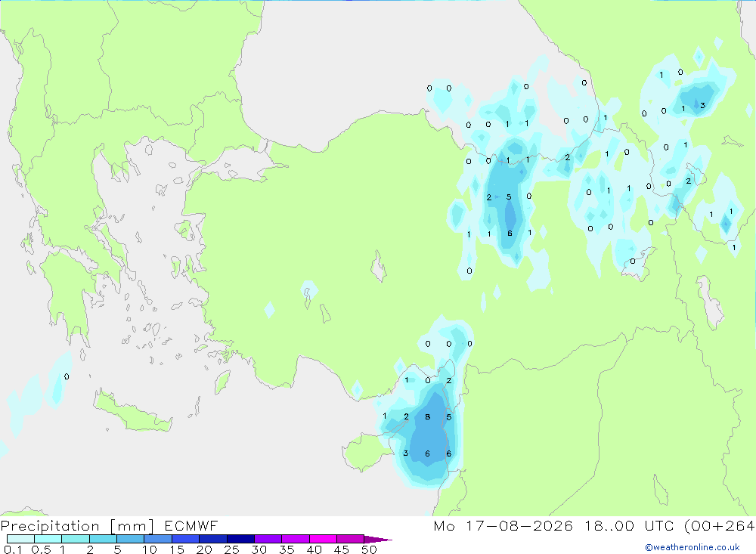This screenshot has width=756, height=554.
Task: Click the ©weatheronline.co.uk link
Action: click(x=692, y=547)
